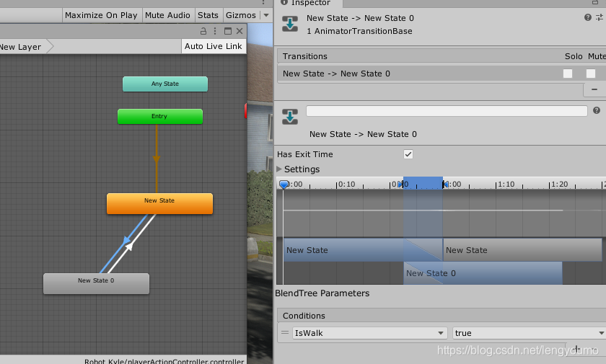Select the Any State node
Image resolution: width=606 pixels, height=364 pixels.
coord(165,84)
